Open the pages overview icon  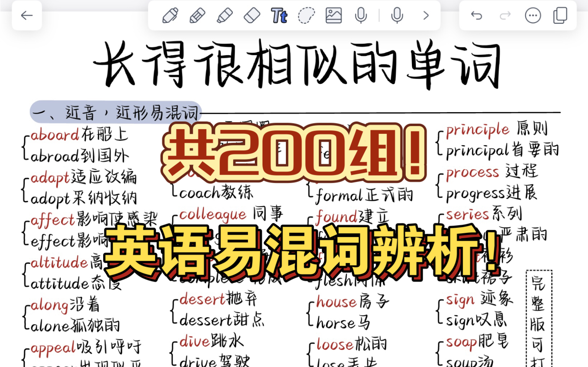[560, 16]
